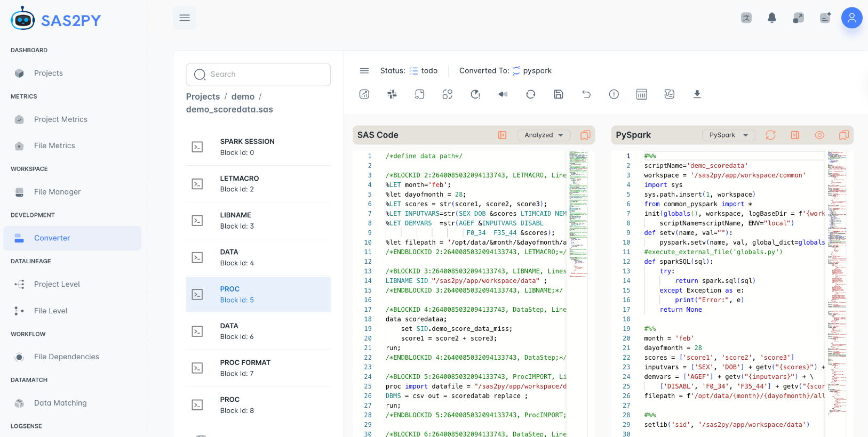Open the block list menu beside Status
868x437 pixels.
click(364, 71)
